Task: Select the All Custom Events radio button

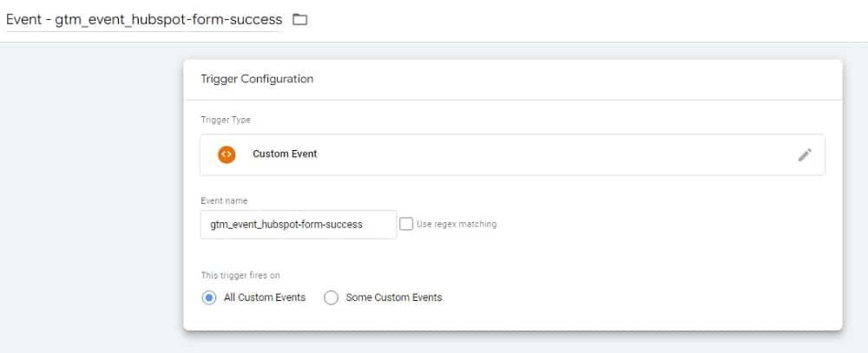Action: tap(208, 297)
